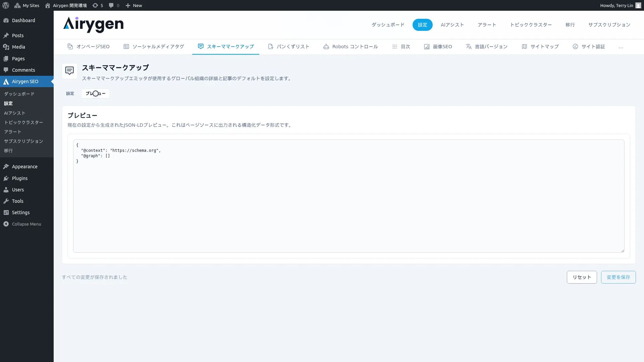644x362 pixels.
Task: Click the Tools wrench icon
Action: pyautogui.click(x=6, y=201)
